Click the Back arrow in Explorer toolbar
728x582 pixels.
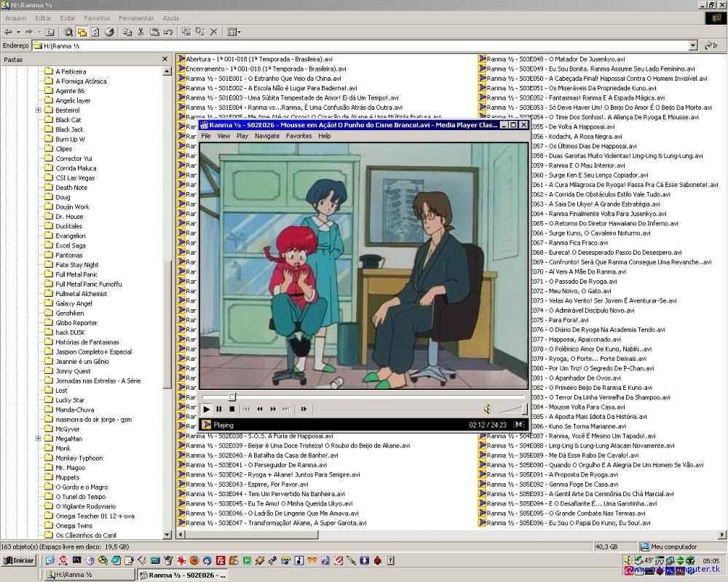(8, 32)
